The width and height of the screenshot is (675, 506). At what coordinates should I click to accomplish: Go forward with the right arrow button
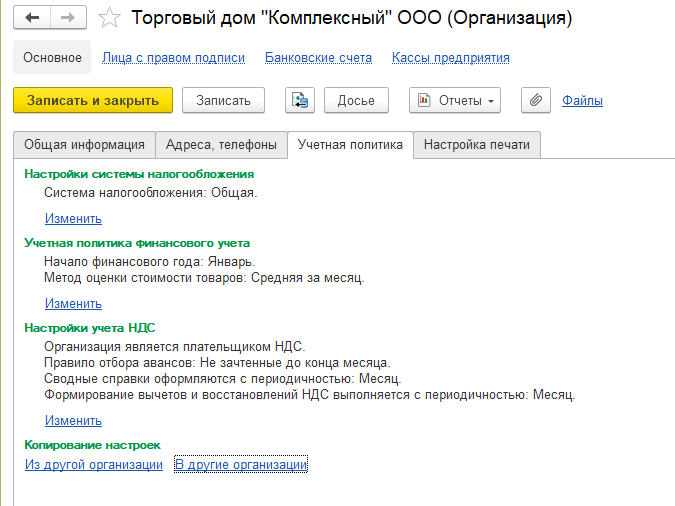(x=68, y=18)
